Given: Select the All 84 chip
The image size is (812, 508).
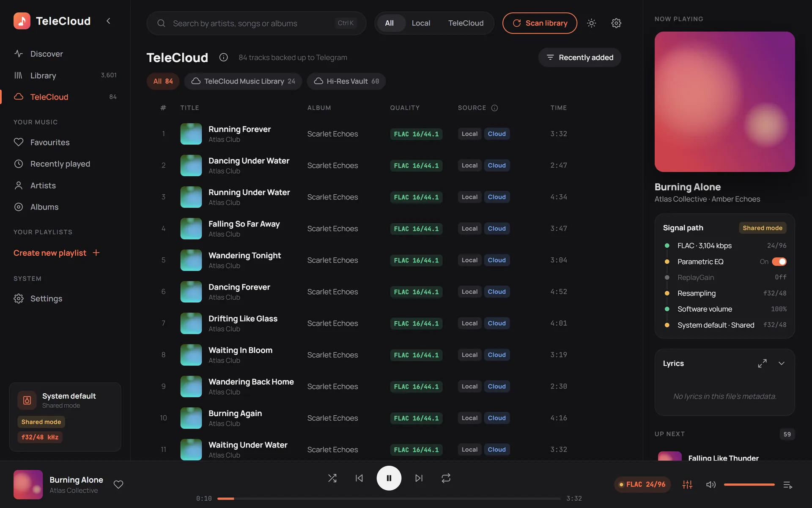Looking at the screenshot, I should (163, 81).
